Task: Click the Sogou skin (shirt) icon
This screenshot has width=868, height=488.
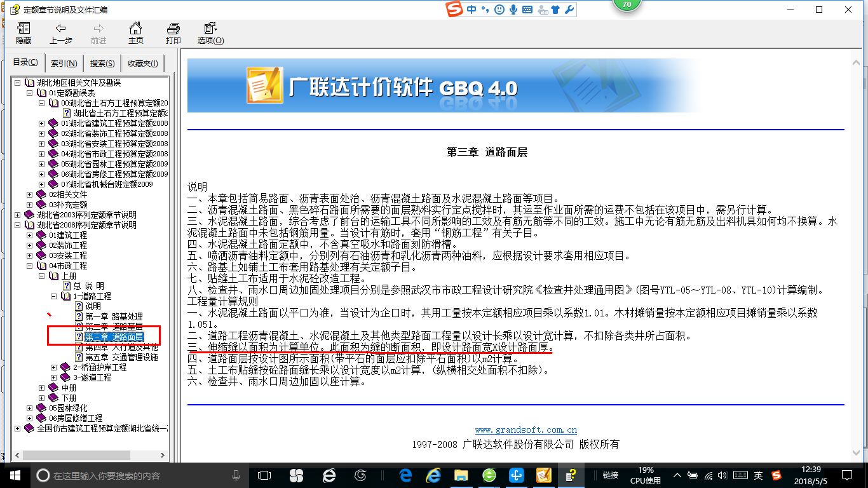Action: 556,10
